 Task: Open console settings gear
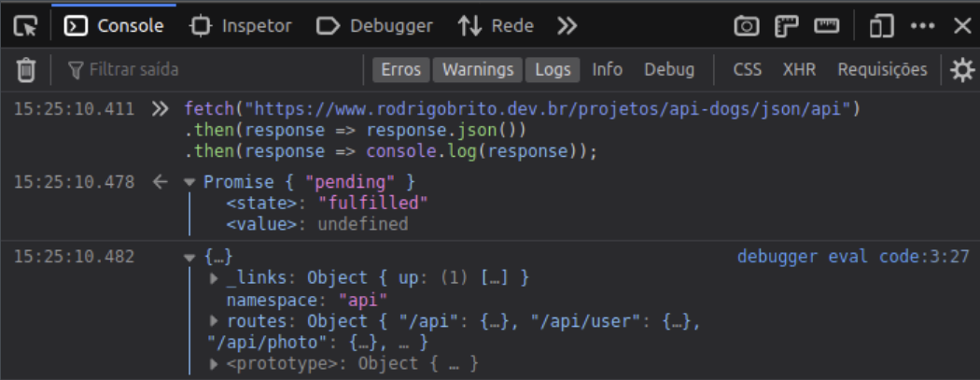click(x=960, y=69)
